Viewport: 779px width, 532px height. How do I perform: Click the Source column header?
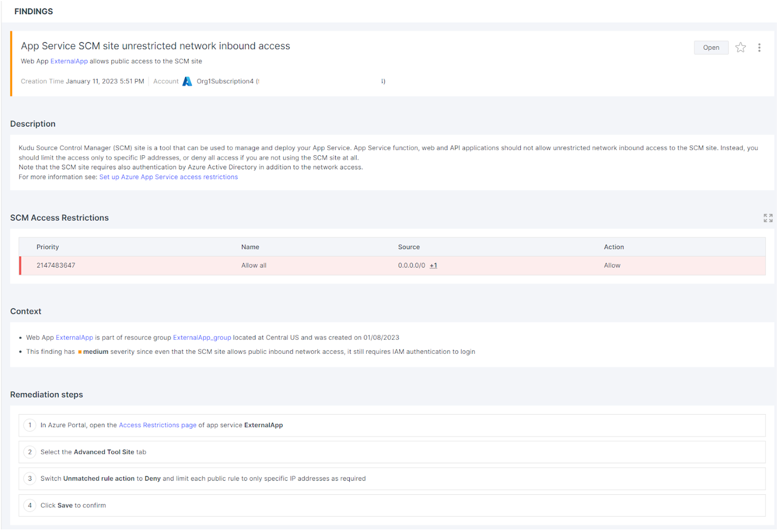409,247
